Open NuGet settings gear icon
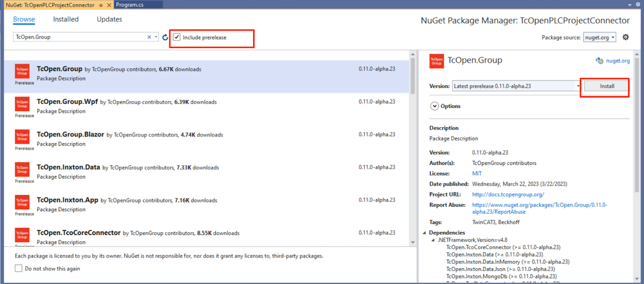644x284 pixels. tap(625, 37)
